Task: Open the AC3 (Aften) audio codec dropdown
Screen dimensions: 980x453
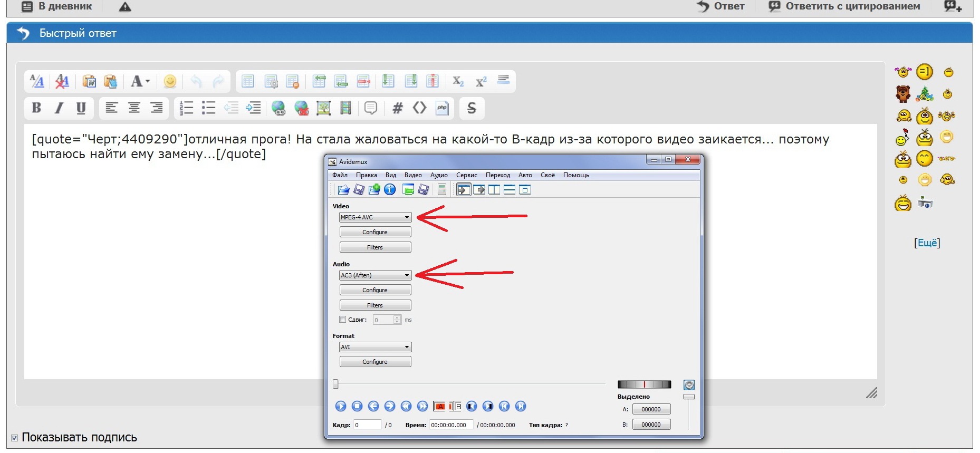Action: [x=375, y=275]
